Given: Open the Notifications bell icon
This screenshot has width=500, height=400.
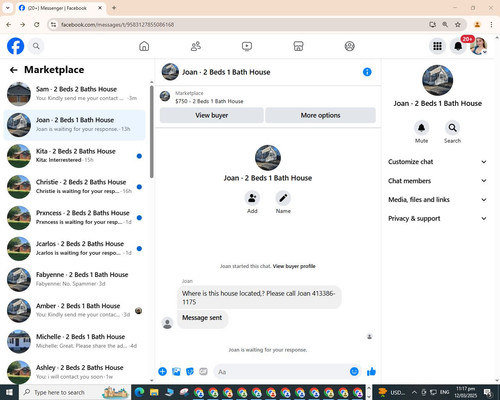Looking at the screenshot, I should point(458,46).
